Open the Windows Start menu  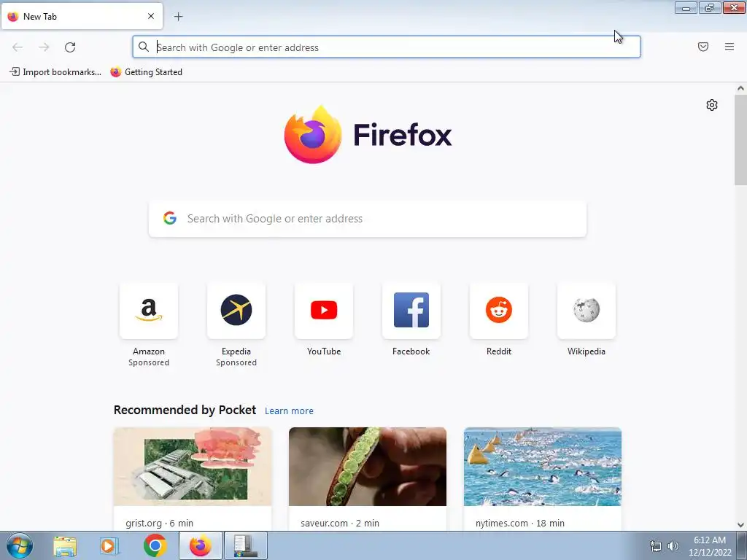(x=20, y=545)
